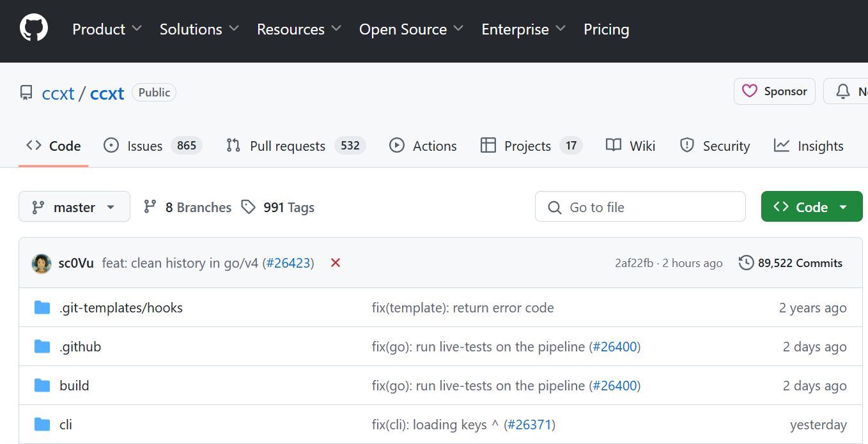Switch to the Security tab

(715, 146)
